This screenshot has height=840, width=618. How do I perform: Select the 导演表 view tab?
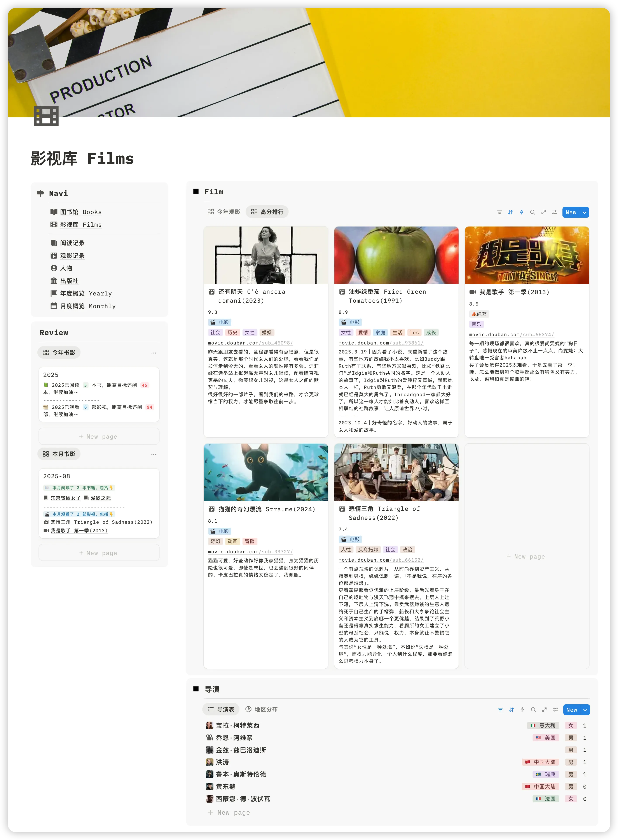pyautogui.click(x=221, y=709)
